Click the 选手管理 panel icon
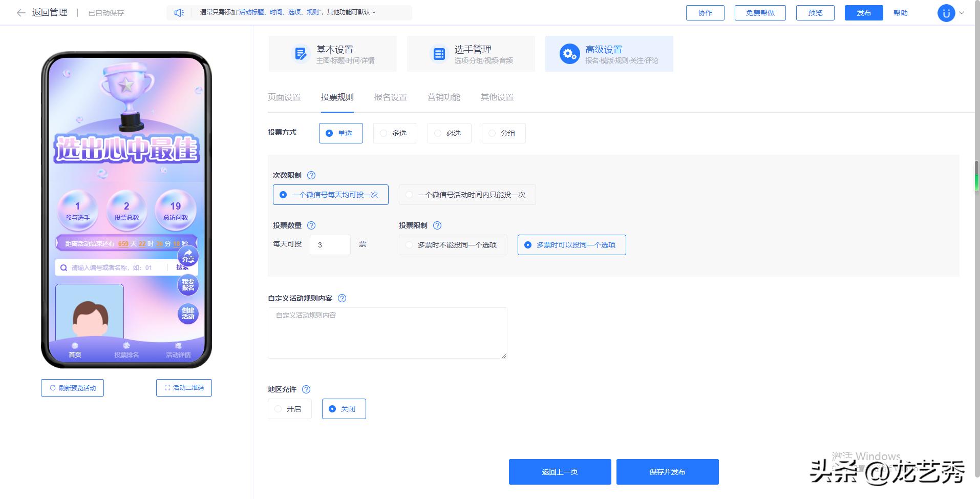Screen dimensions: 980x499 (439, 53)
